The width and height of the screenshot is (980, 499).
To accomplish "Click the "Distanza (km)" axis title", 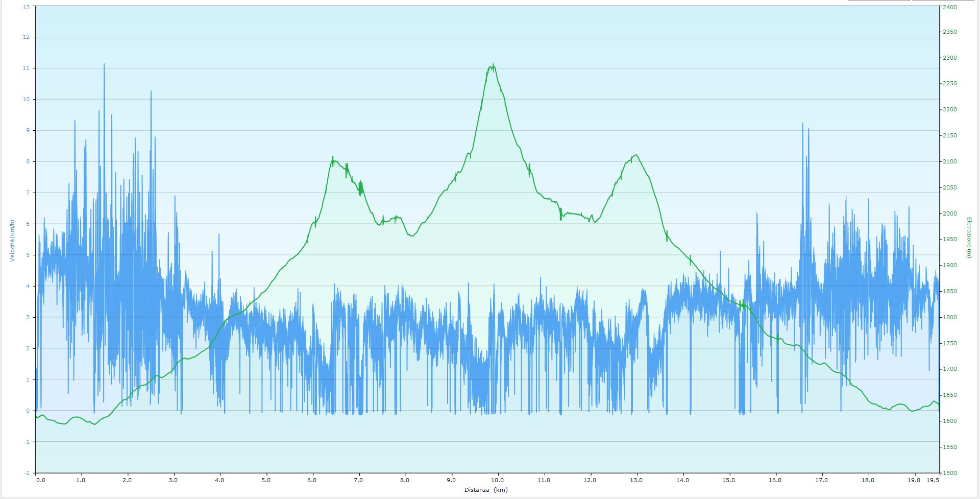I will pos(485,490).
